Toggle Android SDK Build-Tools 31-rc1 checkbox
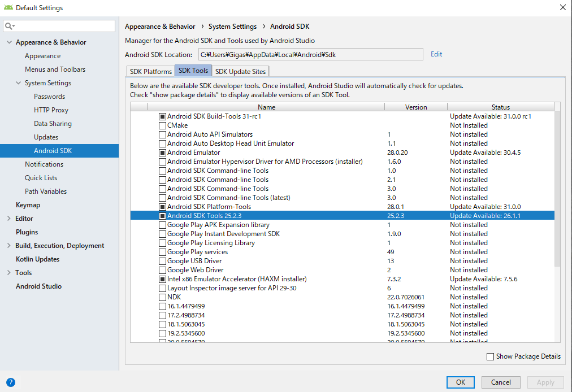The image size is (572, 392). [162, 116]
